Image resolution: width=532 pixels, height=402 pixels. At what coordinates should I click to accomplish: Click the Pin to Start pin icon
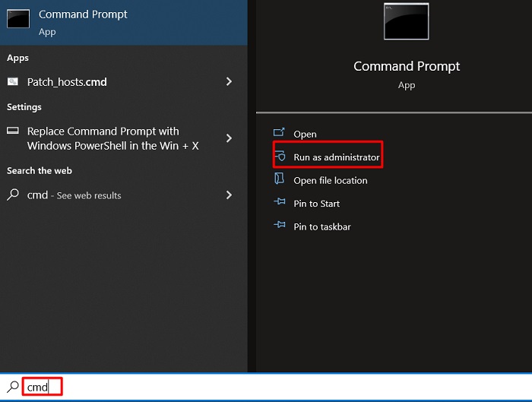point(280,201)
